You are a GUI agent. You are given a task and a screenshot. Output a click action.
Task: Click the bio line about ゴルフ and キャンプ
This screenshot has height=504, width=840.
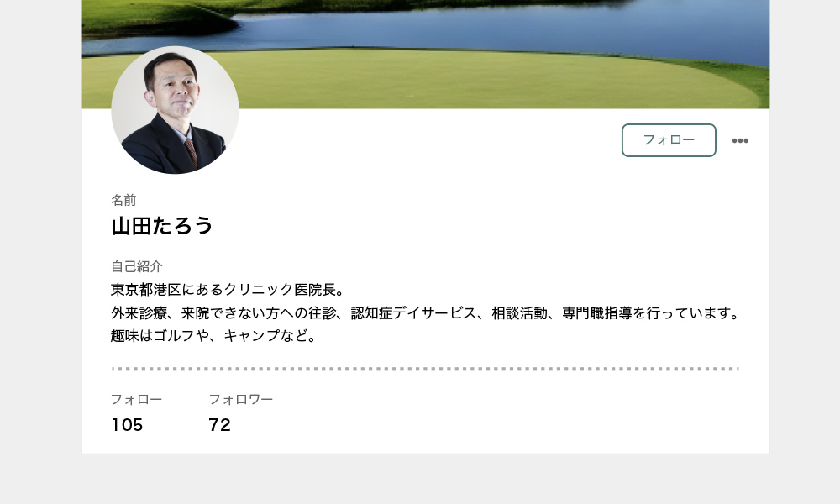click(213, 336)
